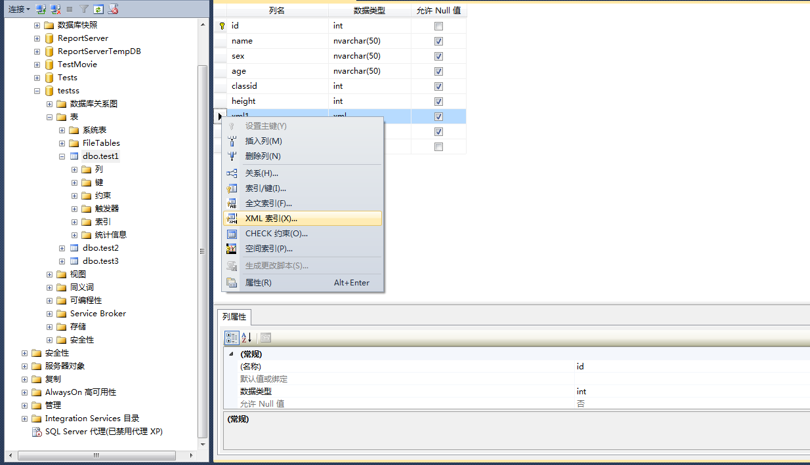Click the 数据库关系图 folder icon

[61, 104]
